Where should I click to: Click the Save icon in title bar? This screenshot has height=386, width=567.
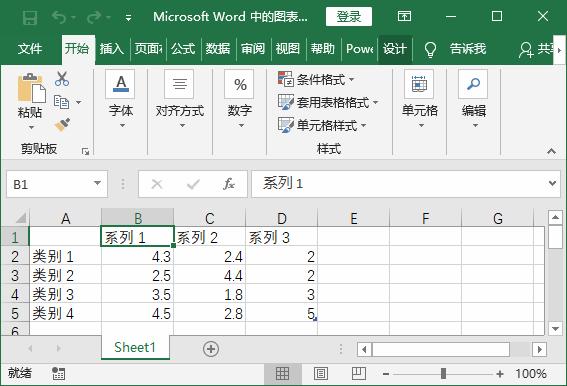pyautogui.click(x=30, y=17)
